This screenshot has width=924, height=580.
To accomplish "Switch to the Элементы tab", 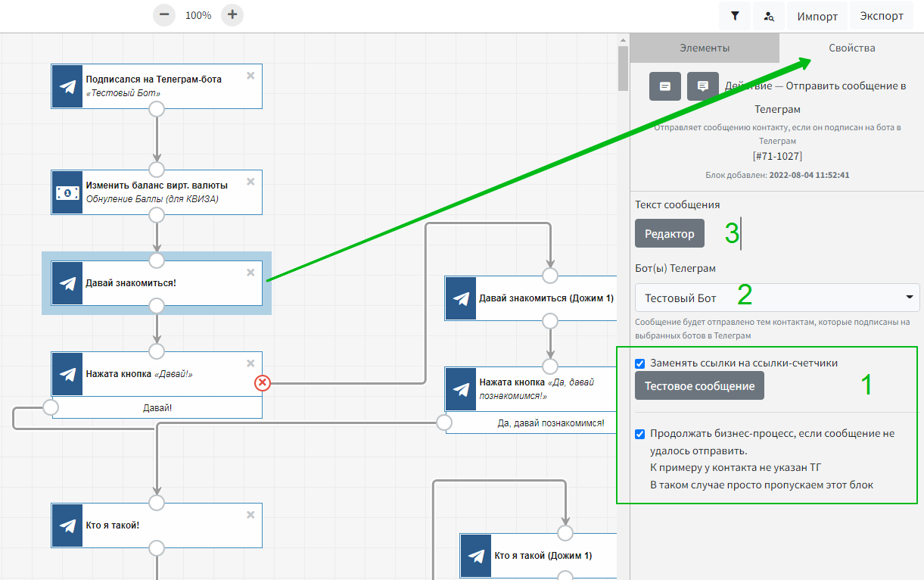I will 705,48.
